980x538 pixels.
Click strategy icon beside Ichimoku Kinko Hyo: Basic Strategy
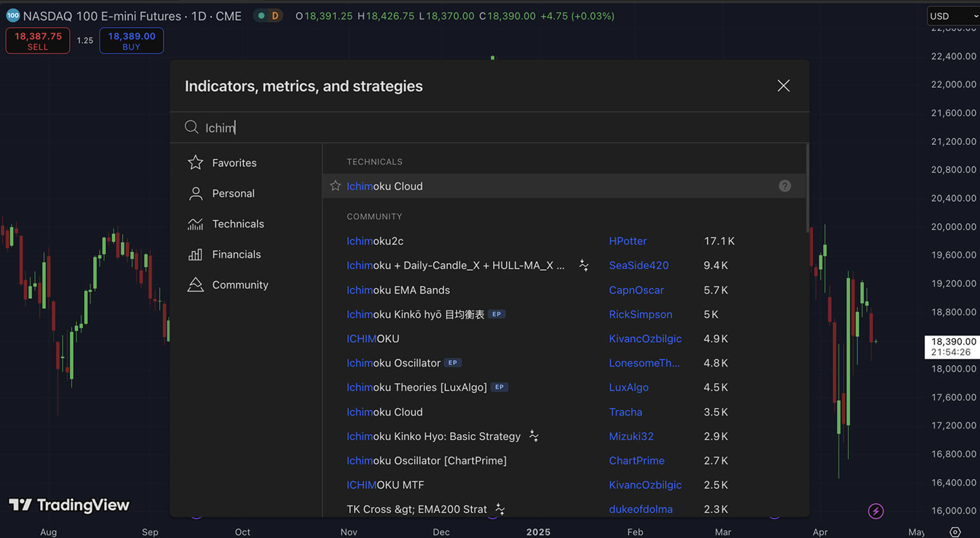point(534,436)
